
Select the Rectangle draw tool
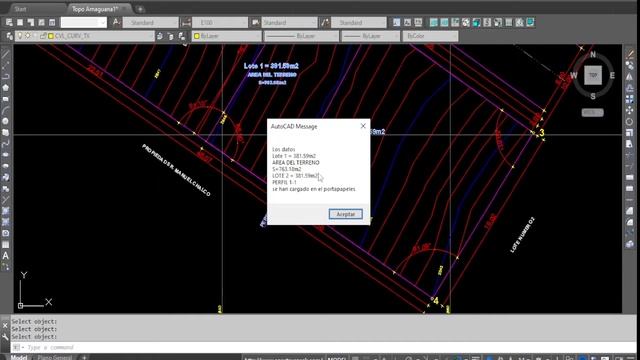click(5, 99)
